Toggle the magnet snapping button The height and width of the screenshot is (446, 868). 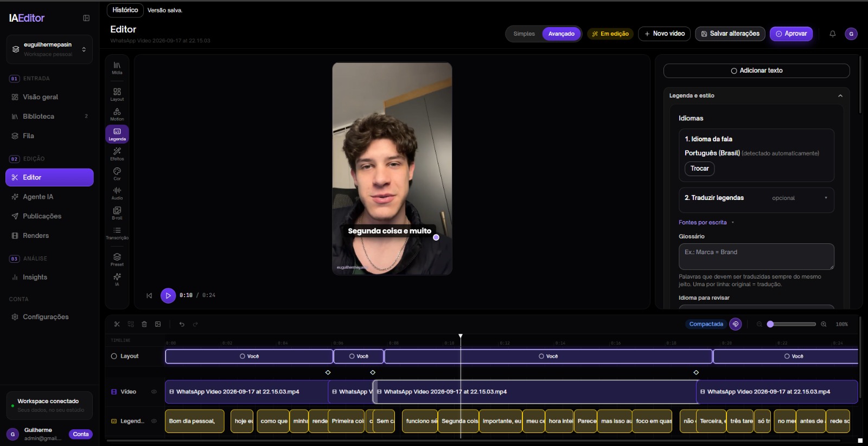736,324
